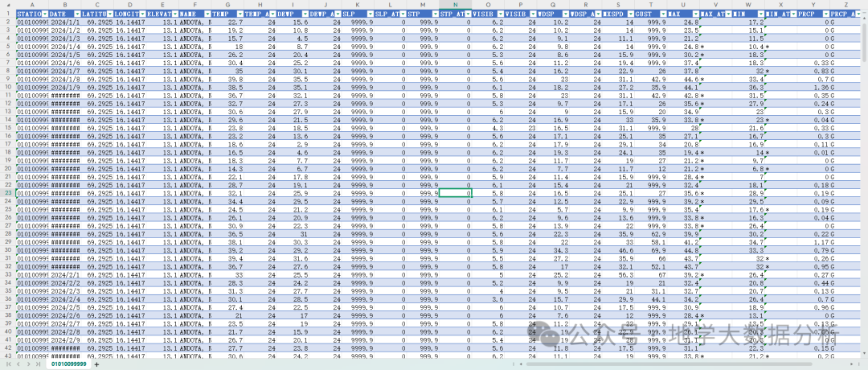868x370 pixels.
Task: Select the GUST cell 62.9 in row 28
Action: (651, 234)
